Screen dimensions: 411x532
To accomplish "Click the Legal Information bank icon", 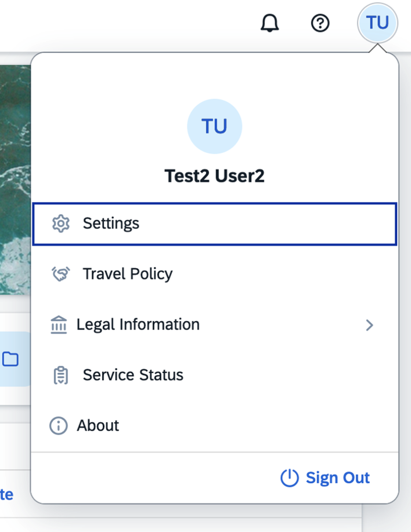I will point(58,325).
